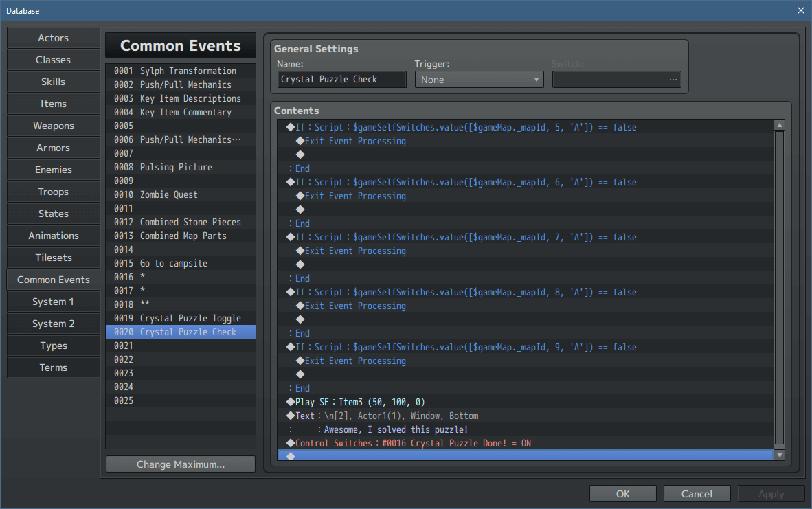Screen dimensions: 812x509
Task: Select event 0012 Combined Stone Pieces
Action: pos(181,222)
